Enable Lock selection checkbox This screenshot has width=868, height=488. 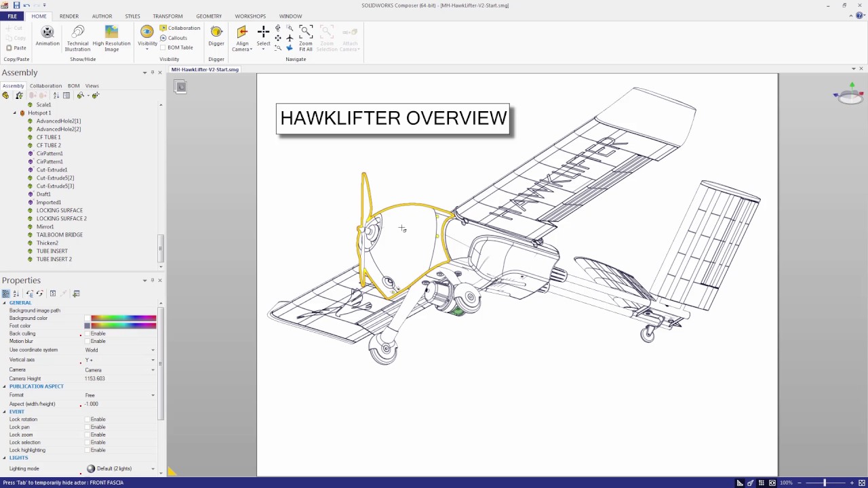pyautogui.click(x=87, y=443)
